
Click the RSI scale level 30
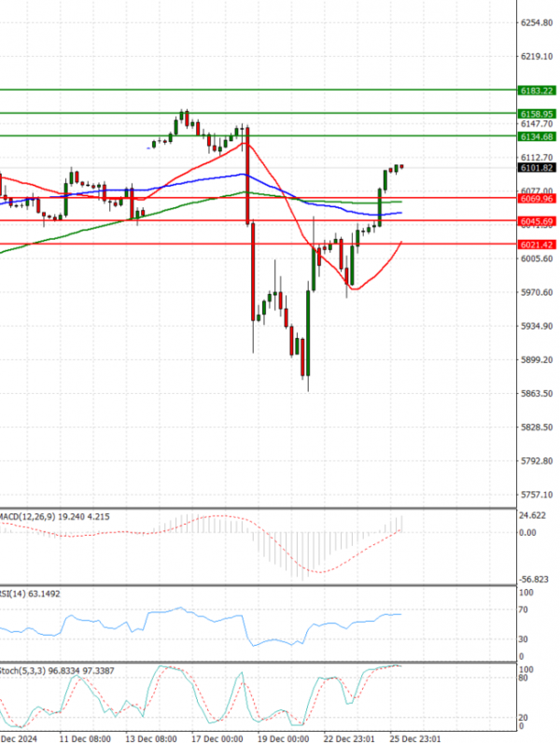pyautogui.click(x=523, y=639)
